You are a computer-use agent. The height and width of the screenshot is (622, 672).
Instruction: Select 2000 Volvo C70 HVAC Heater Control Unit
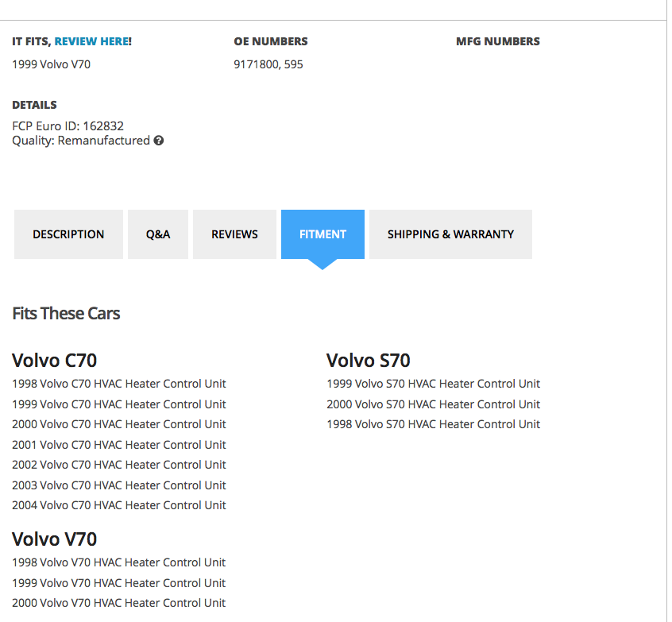click(119, 424)
